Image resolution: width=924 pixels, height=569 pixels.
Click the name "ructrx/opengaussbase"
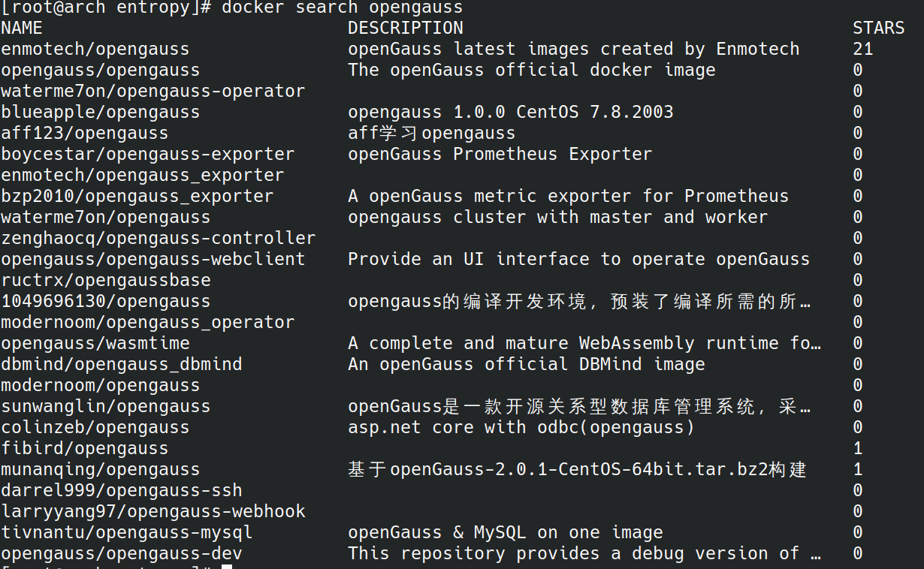pos(105,281)
